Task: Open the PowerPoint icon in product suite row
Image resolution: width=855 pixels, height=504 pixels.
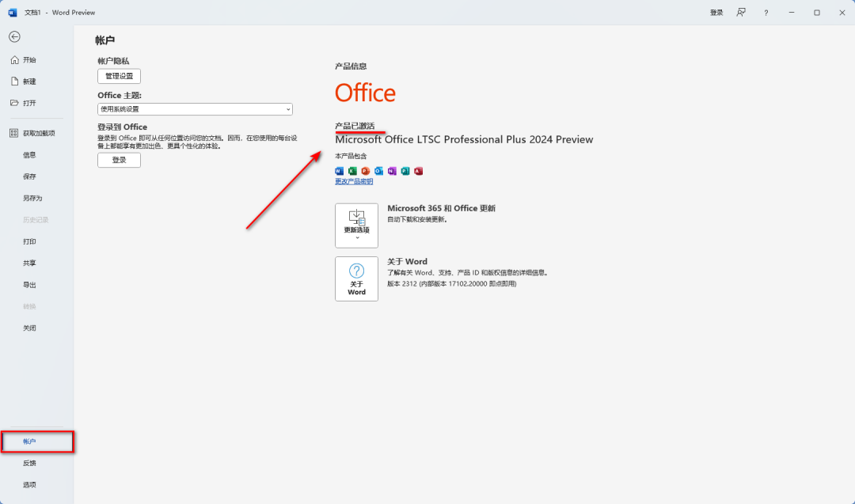Action: 365,171
